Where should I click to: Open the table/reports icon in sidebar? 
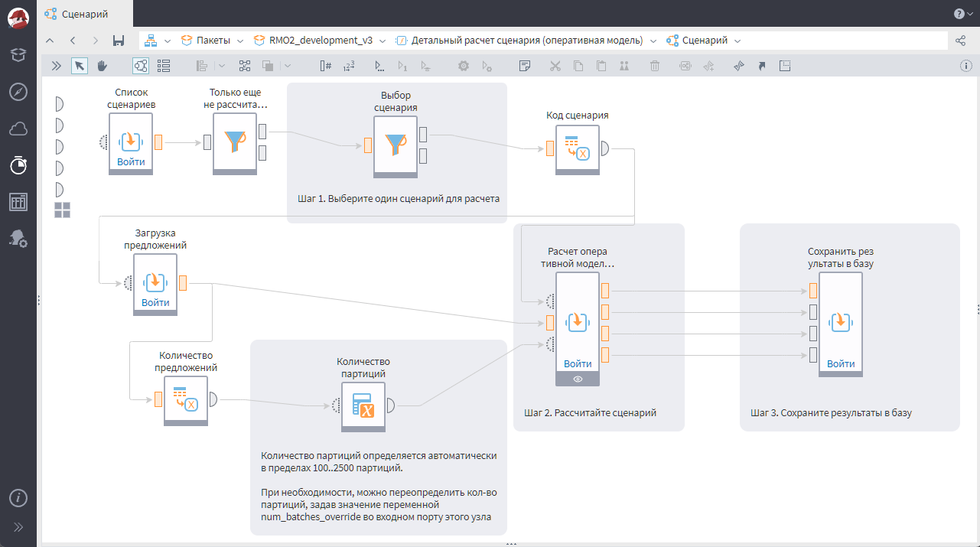(x=18, y=202)
